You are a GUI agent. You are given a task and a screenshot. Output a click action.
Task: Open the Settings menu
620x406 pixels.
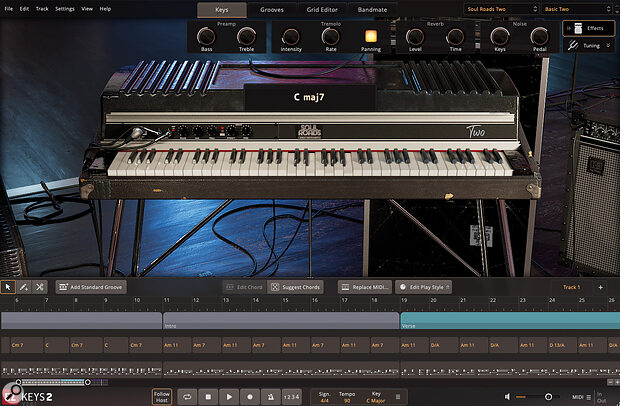(64, 9)
